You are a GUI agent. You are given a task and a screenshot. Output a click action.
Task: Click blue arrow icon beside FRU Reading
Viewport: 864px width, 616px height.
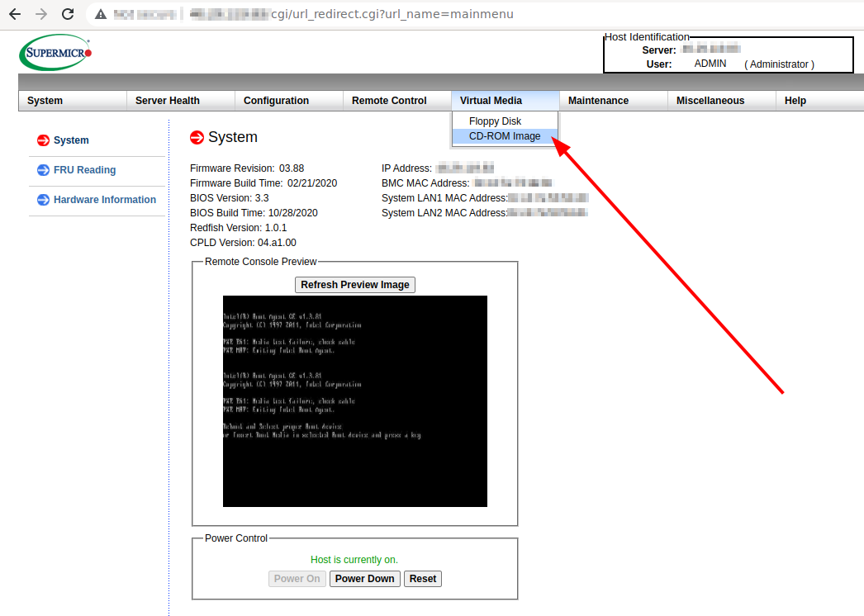point(43,170)
